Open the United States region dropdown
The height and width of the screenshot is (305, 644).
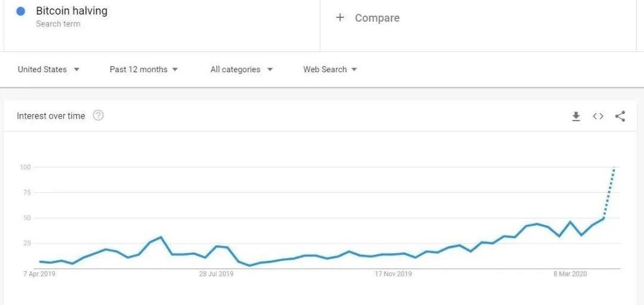tap(48, 69)
